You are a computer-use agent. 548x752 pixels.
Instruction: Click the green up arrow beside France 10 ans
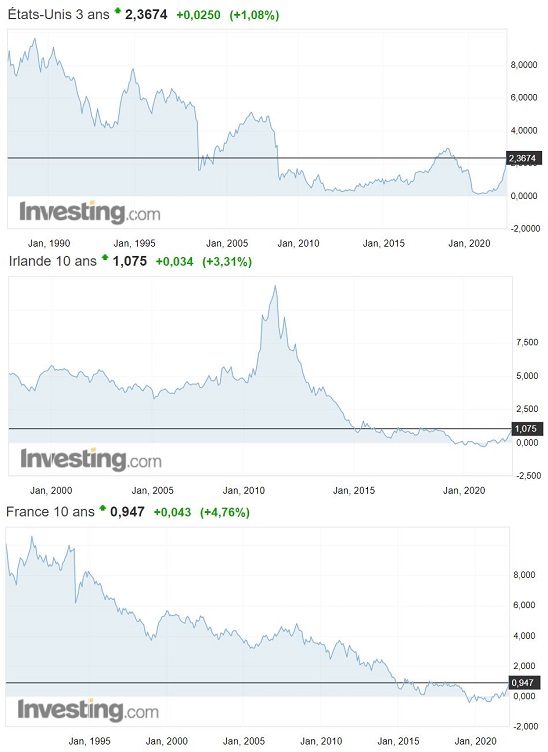click(102, 508)
